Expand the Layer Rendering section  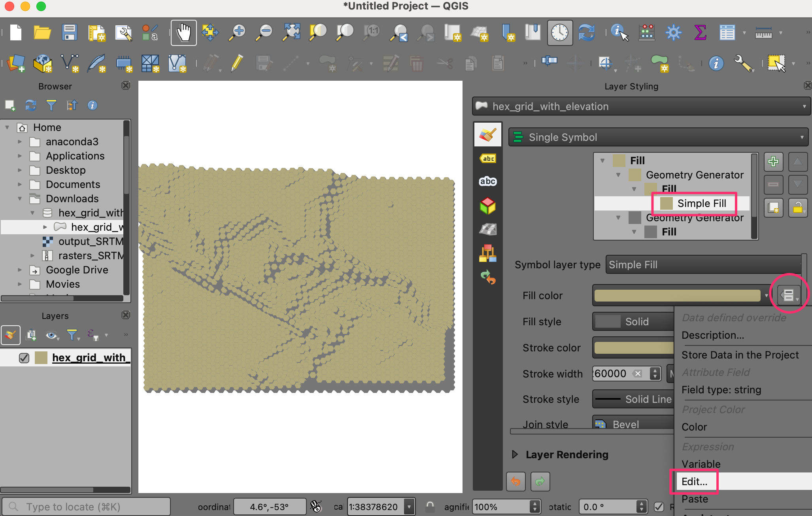coord(515,454)
